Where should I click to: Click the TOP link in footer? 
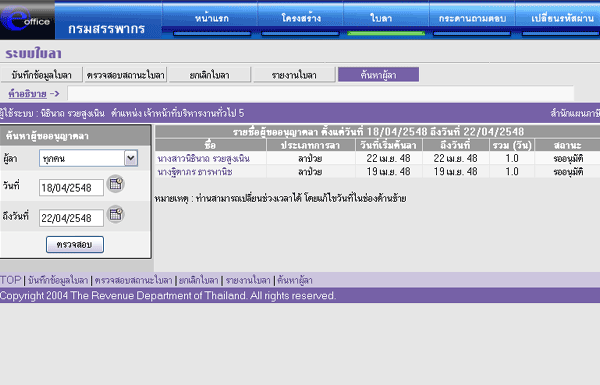coord(11,280)
